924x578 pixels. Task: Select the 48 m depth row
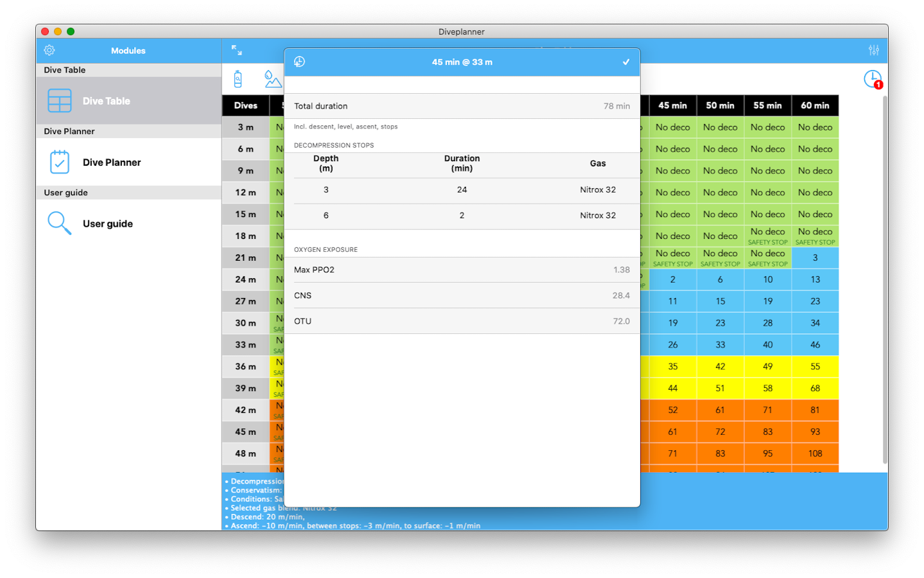[246, 453]
